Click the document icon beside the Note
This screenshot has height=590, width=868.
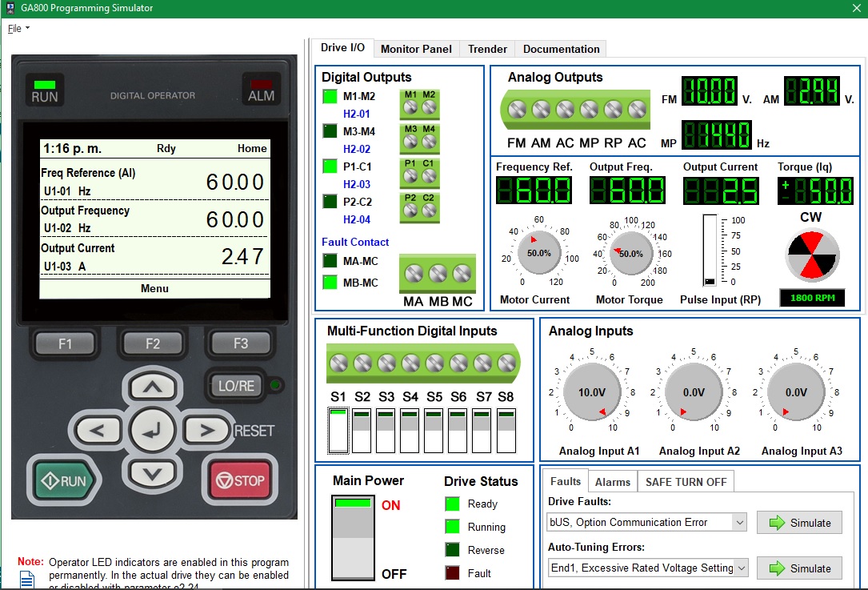point(27,580)
